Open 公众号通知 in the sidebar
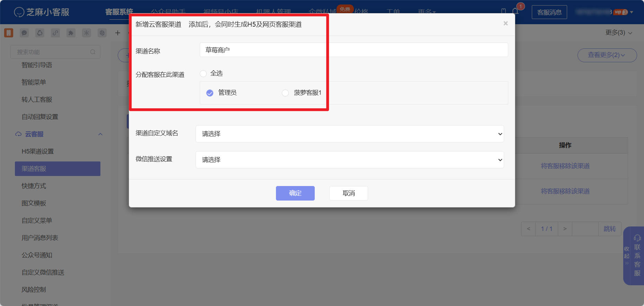 (x=37, y=255)
